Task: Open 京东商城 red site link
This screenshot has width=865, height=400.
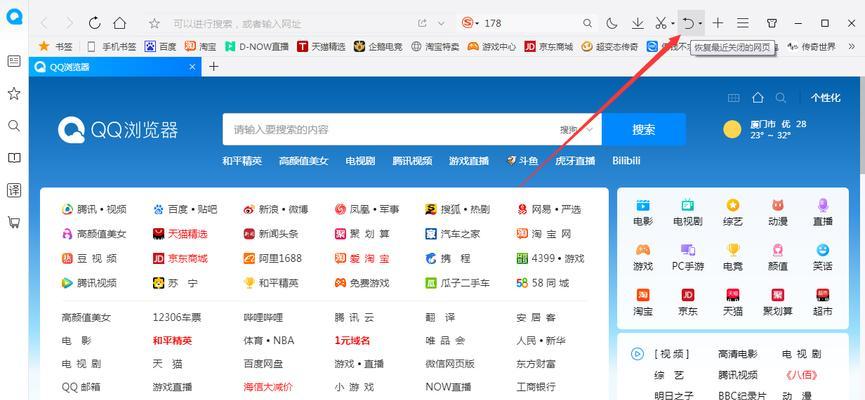Action: [180, 258]
